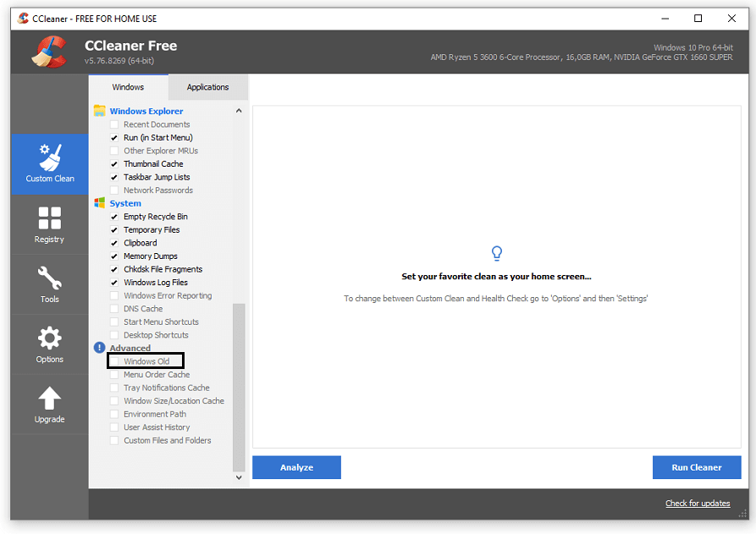Click the Advanced warning exclamation icon
The height and width of the screenshot is (534, 756).
(99, 348)
